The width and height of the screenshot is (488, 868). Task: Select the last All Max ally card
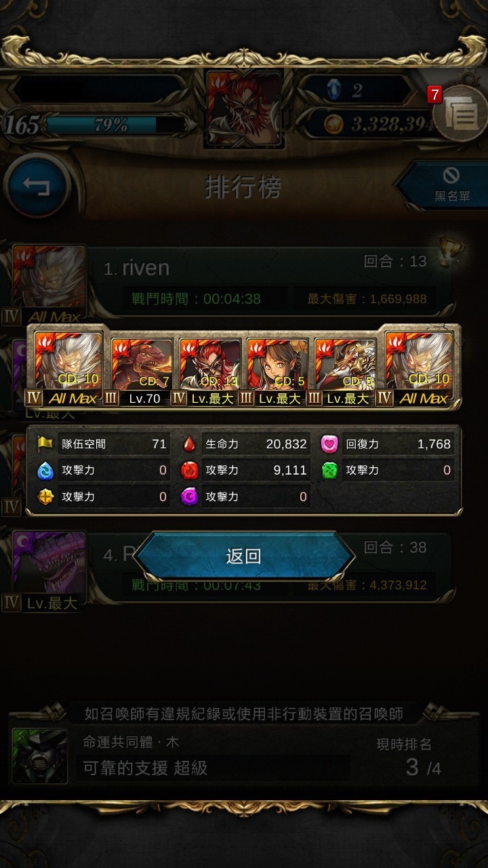(419, 368)
